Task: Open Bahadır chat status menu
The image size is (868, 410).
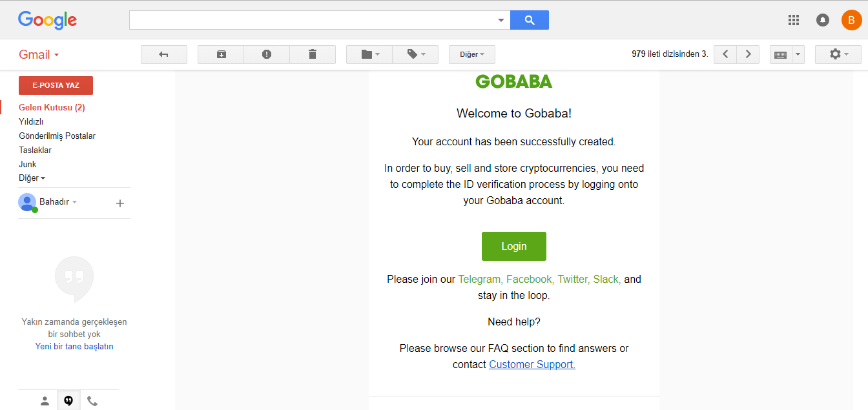Action: click(x=58, y=202)
